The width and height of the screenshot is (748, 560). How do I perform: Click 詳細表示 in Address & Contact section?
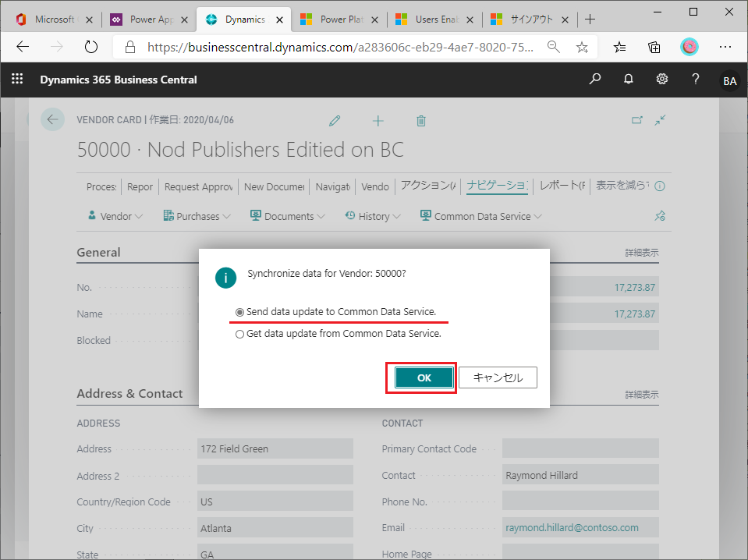coord(642,395)
